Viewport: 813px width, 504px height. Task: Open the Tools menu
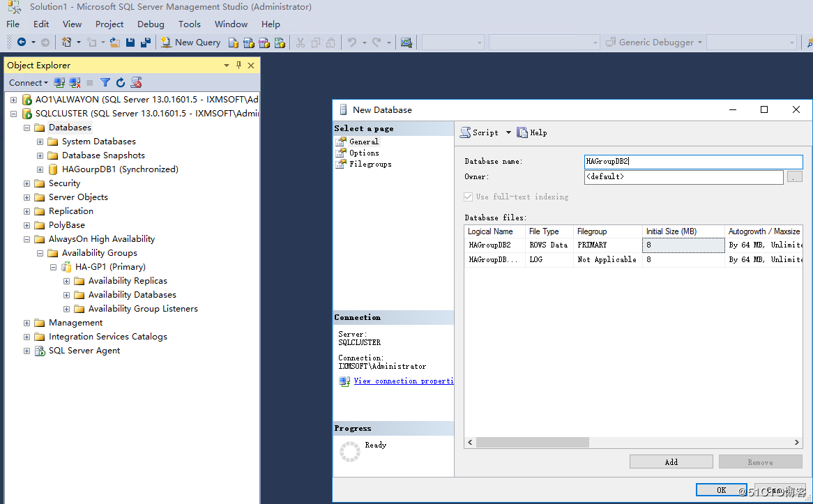189,24
